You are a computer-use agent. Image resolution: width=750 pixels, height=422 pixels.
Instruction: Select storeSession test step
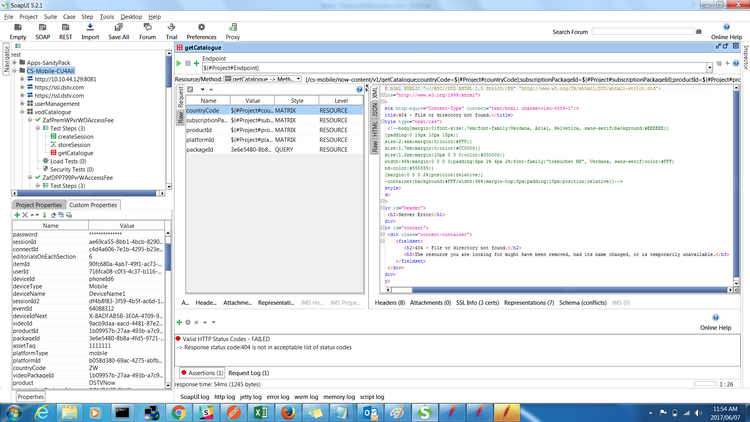[74, 145]
